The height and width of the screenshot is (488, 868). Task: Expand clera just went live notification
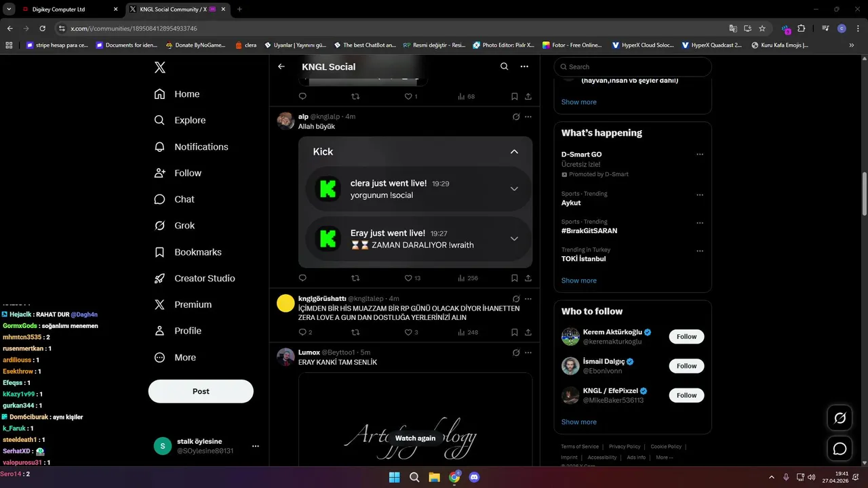(514, 189)
